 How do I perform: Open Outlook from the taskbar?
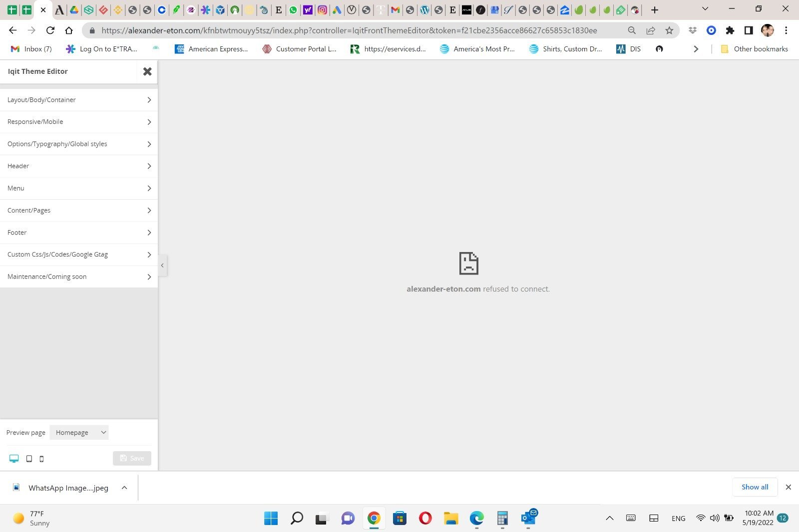pos(528,519)
